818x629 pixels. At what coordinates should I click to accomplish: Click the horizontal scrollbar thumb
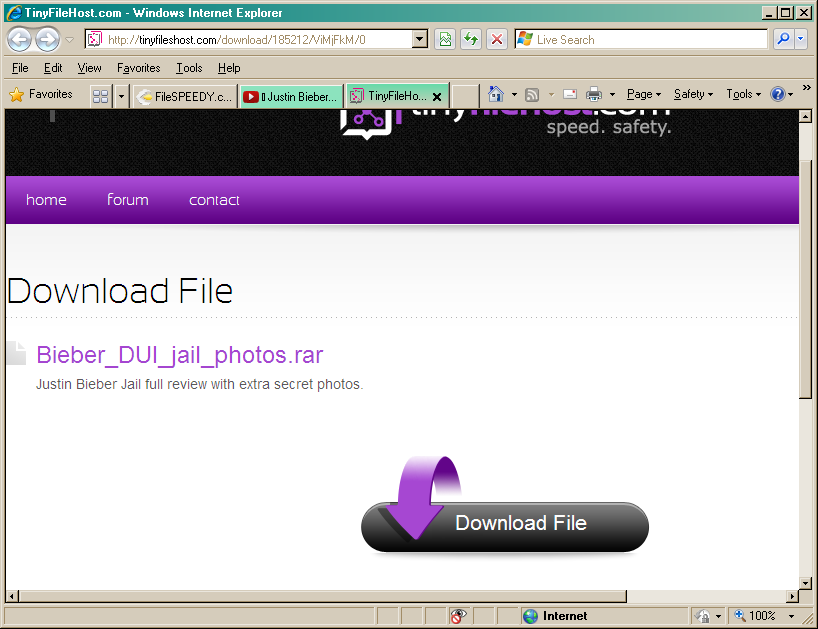pyautogui.click(x=322, y=596)
